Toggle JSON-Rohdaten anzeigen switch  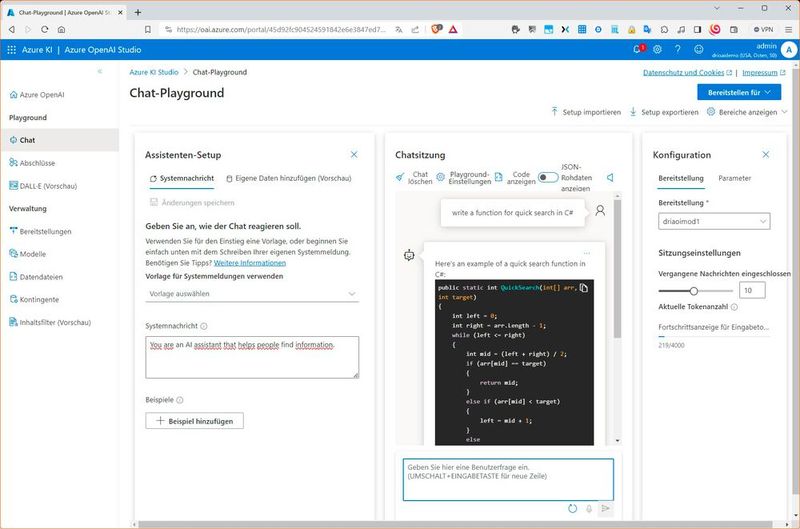[548, 177]
